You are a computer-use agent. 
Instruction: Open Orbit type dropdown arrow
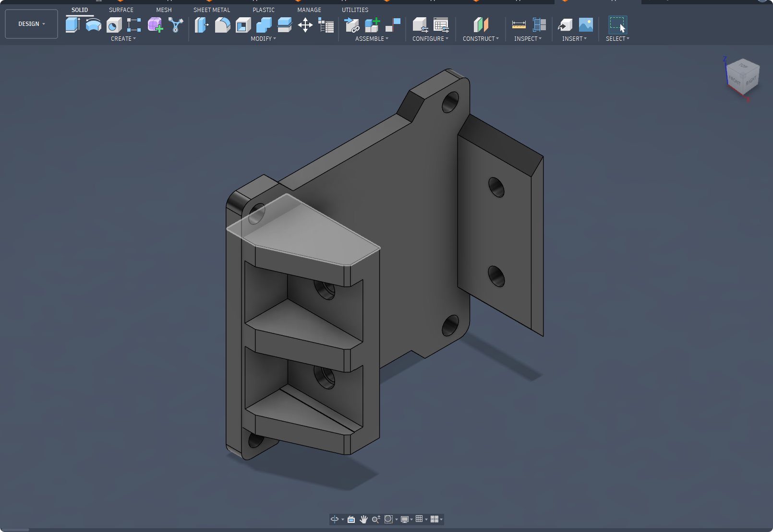343,520
